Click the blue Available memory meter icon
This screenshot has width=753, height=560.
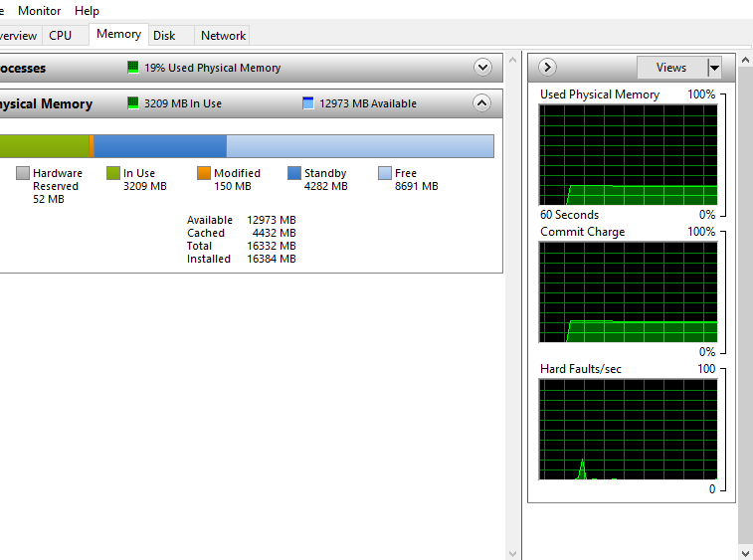tap(308, 103)
